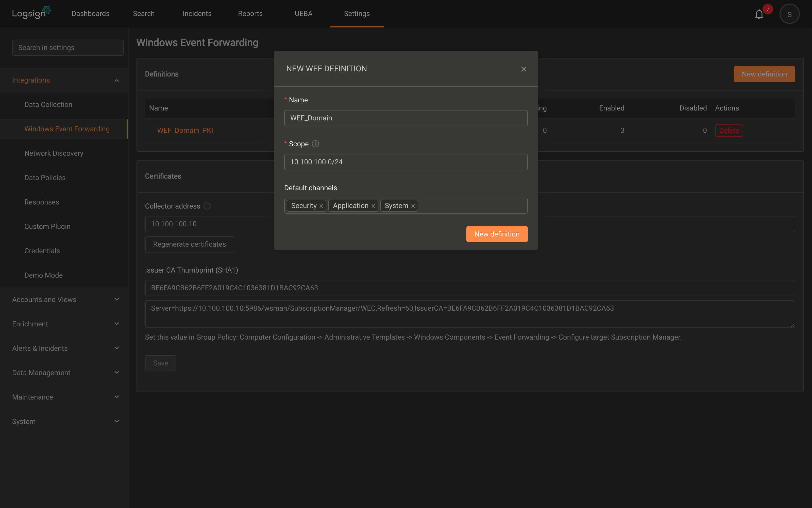The height and width of the screenshot is (508, 812).
Task: Click the Actions column header
Action: click(727, 108)
